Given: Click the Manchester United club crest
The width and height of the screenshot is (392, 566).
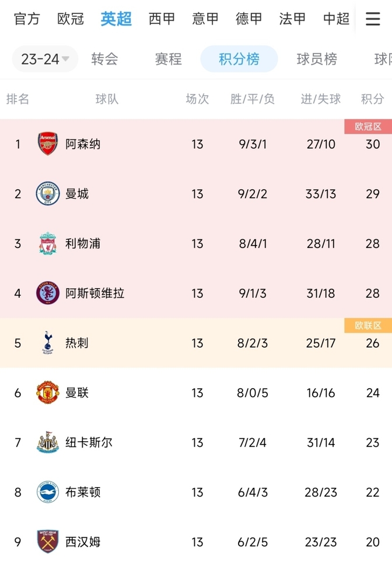Looking at the screenshot, I should [48, 393].
